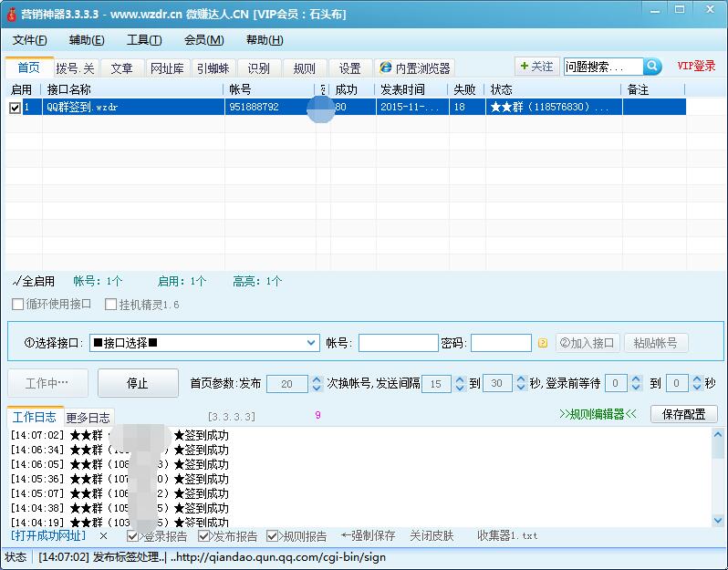Click the log scrollbar up arrow

718,434
